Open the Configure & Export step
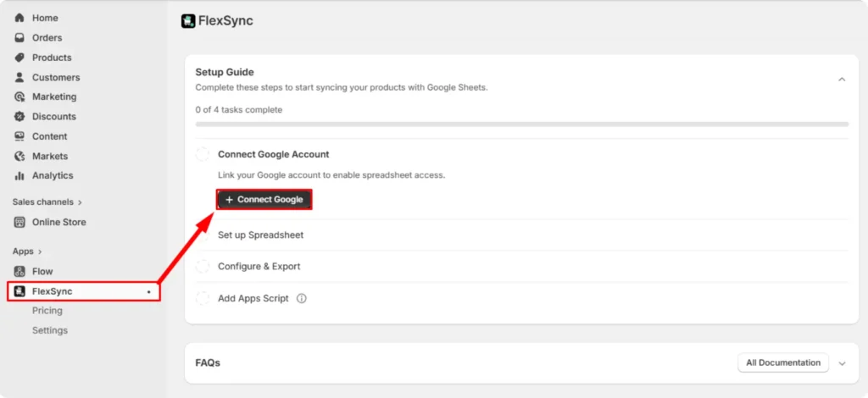868x398 pixels. point(259,267)
